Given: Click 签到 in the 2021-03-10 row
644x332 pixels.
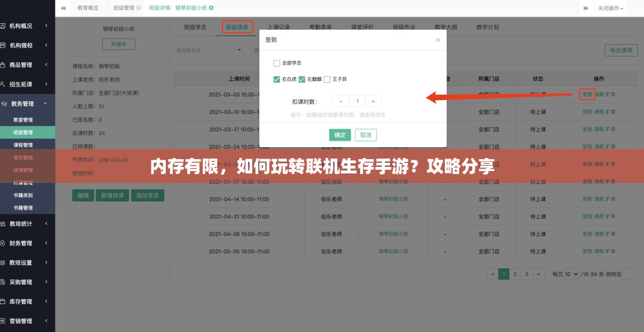Looking at the screenshot, I should [587, 112].
